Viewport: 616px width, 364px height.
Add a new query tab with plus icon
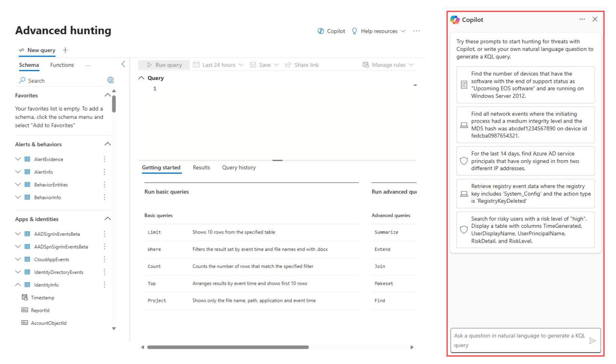click(x=65, y=50)
